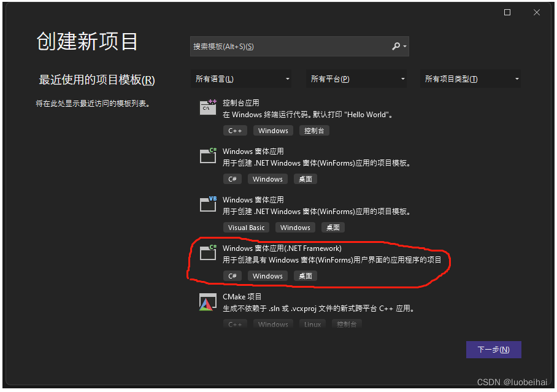
Task: Click the Visual Basic tag
Action: [x=246, y=227]
